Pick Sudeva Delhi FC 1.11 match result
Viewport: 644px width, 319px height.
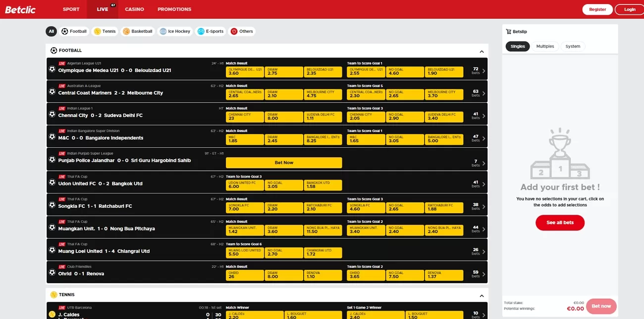pos(322,117)
